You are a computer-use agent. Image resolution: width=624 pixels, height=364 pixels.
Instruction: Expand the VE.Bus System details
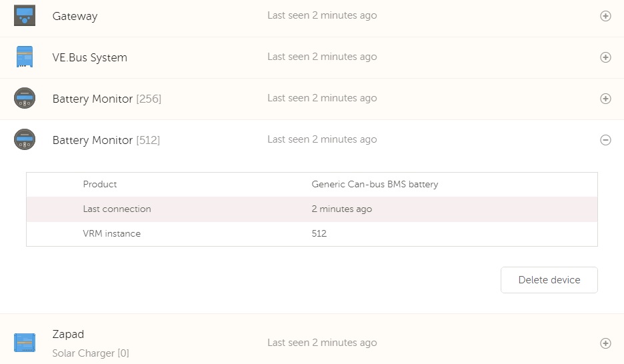coord(605,57)
